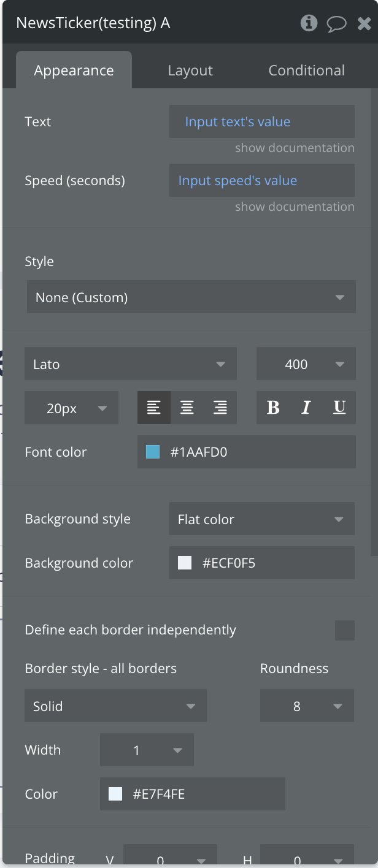Viewport: 378px width, 868px height.
Task: Toggle underline font formatting
Action: [x=339, y=408]
